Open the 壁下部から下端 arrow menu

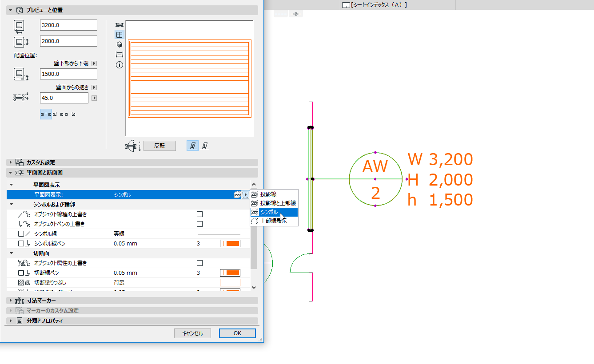point(94,63)
